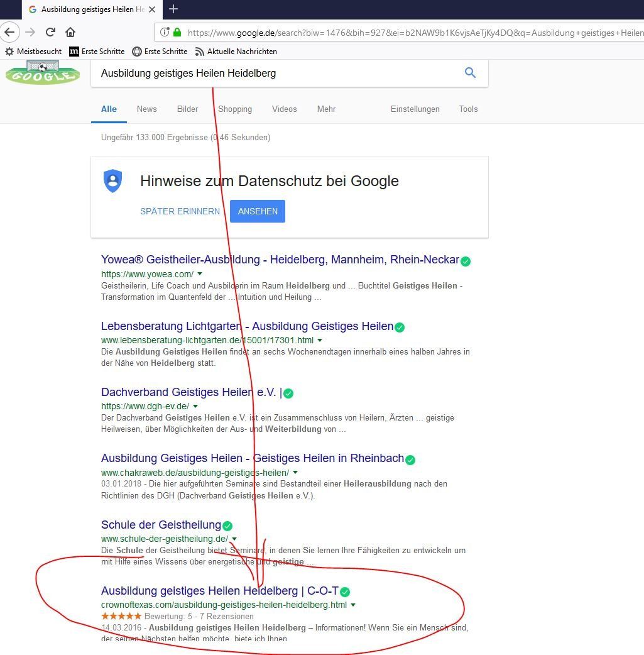Click the ANSEHEN button
Image resolution: width=644 pixels, height=655 pixels.
258,211
